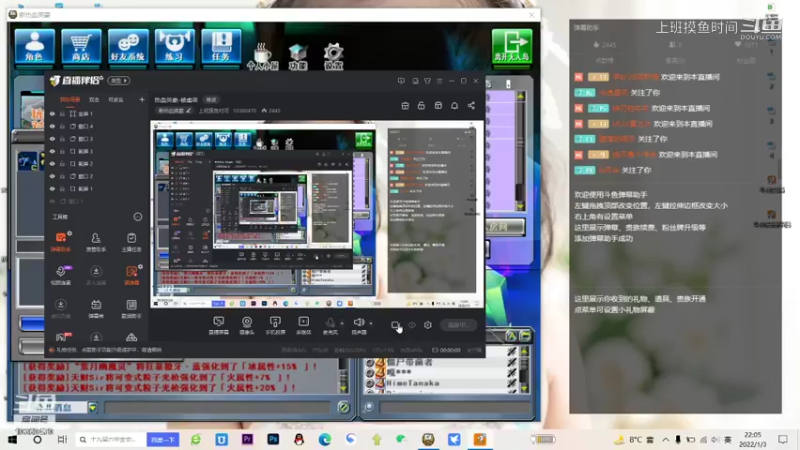Add 手机投屏 phone casting source

pyautogui.click(x=275, y=325)
